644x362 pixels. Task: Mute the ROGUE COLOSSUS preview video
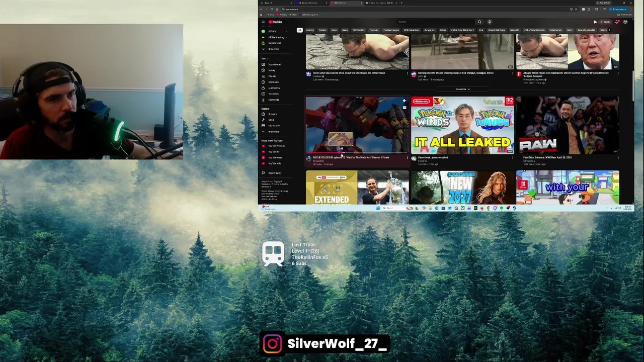(x=404, y=101)
